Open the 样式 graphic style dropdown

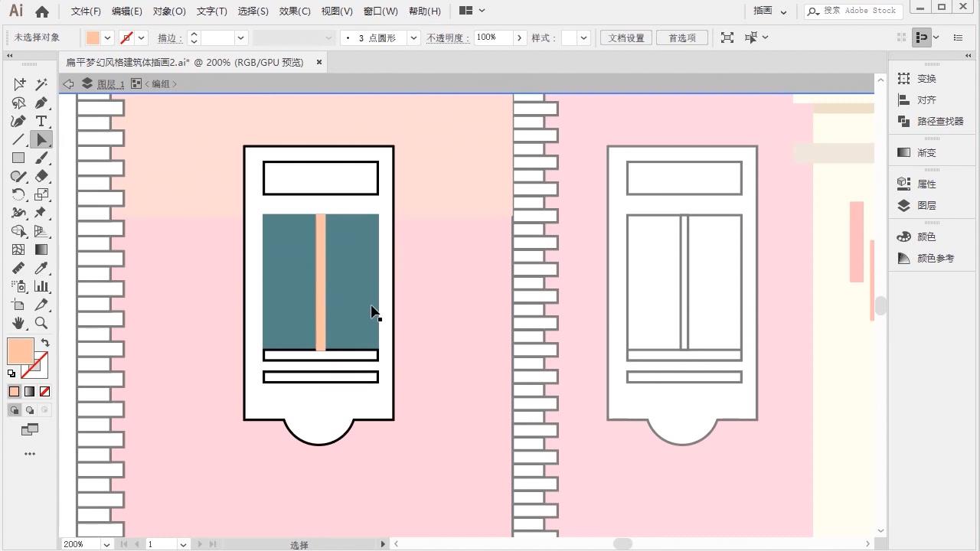coord(583,37)
